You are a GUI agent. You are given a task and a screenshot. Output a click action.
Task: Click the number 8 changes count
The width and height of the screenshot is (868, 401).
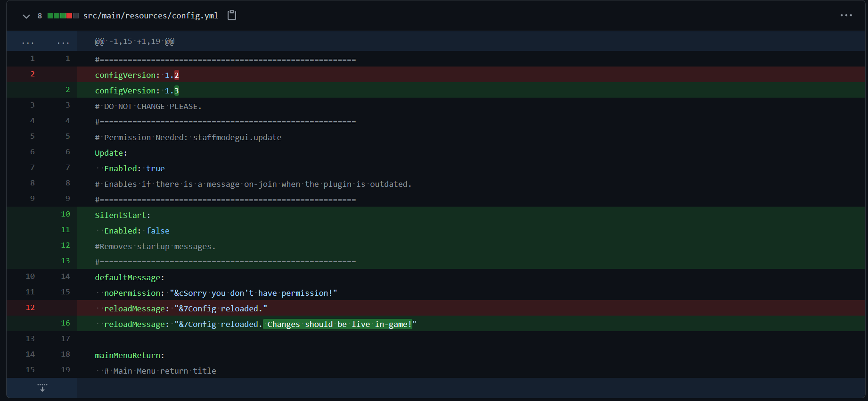coord(40,16)
